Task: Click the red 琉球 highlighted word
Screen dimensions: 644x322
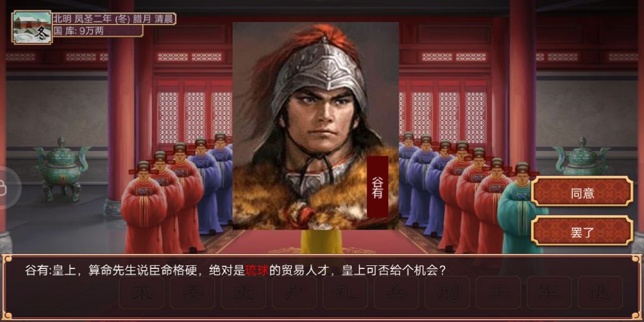Action: [x=257, y=271]
